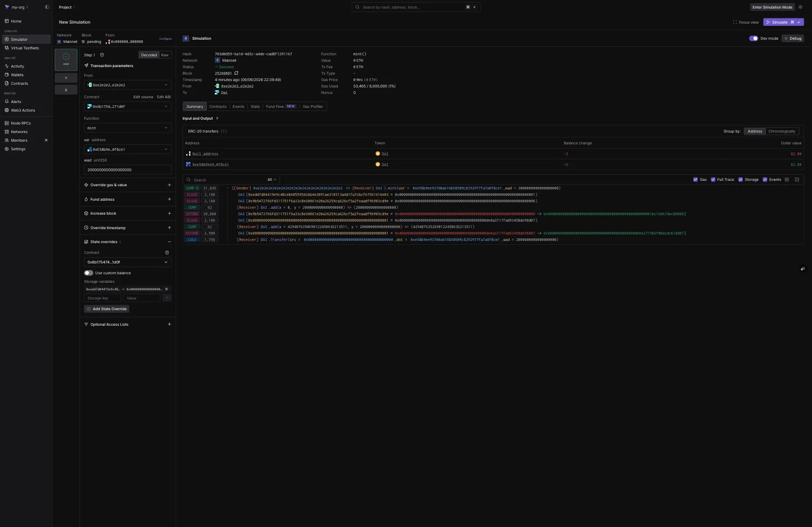
Task: Open Web3 Actions
Action: tap(26, 110)
